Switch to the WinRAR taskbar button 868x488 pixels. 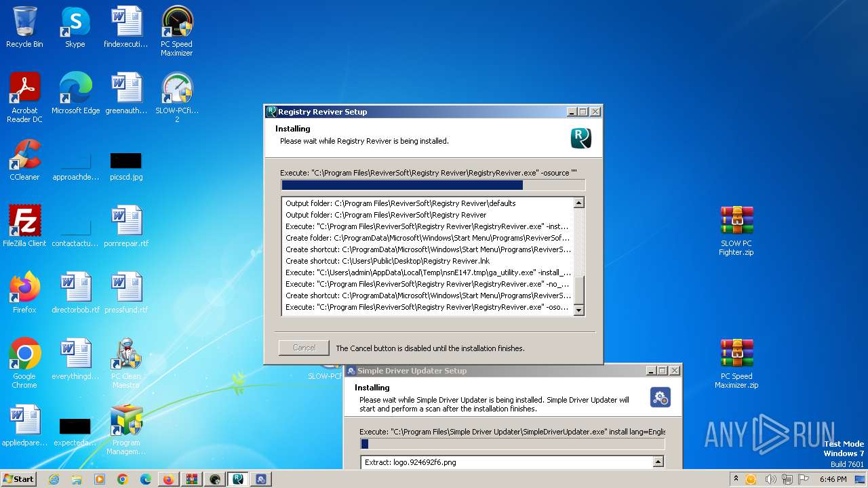point(191,479)
